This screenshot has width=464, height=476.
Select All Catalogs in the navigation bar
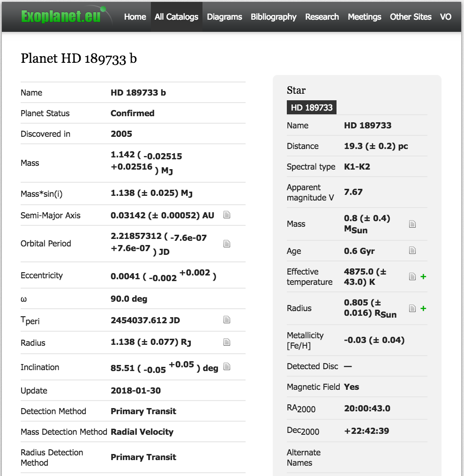176,17
